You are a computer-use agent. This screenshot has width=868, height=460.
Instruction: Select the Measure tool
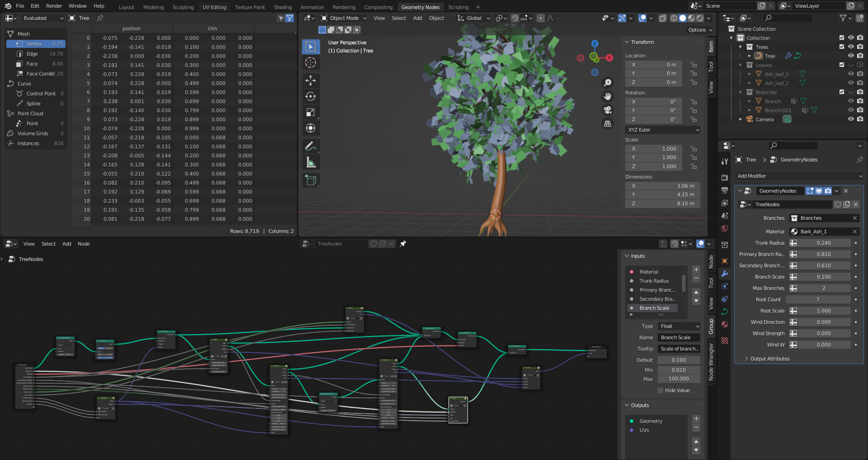311,161
